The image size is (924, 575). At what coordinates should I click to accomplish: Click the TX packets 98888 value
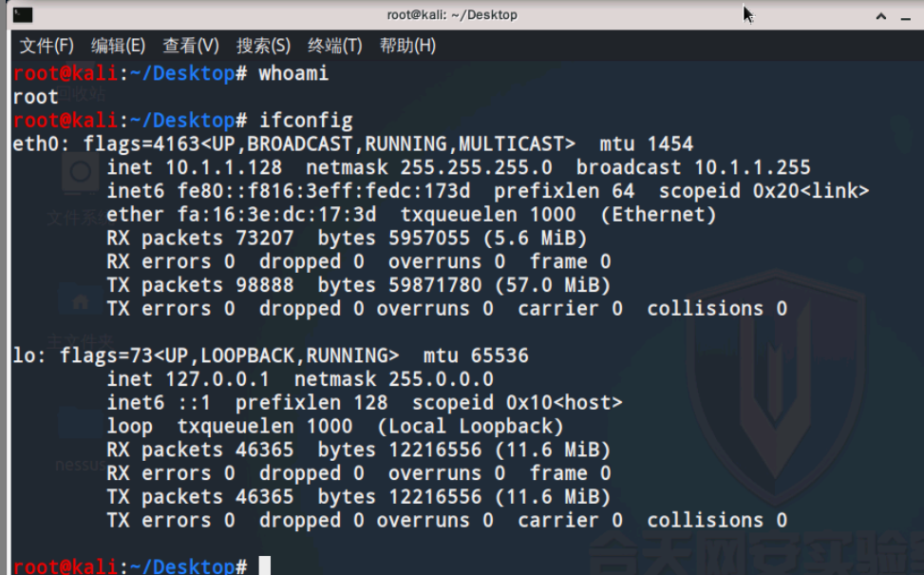264,285
